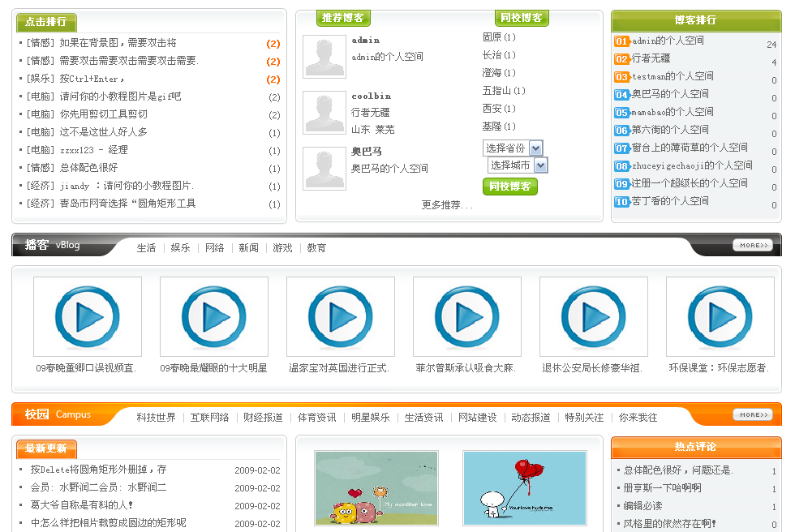
Task: Select 科技世界 in the Campus menu
Action: [156, 418]
